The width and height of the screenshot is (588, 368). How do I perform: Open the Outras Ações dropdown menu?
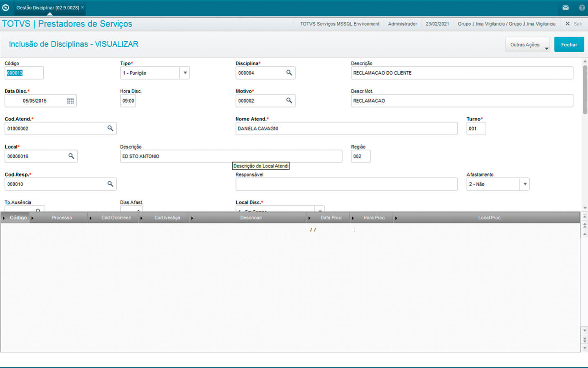pyautogui.click(x=527, y=45)
